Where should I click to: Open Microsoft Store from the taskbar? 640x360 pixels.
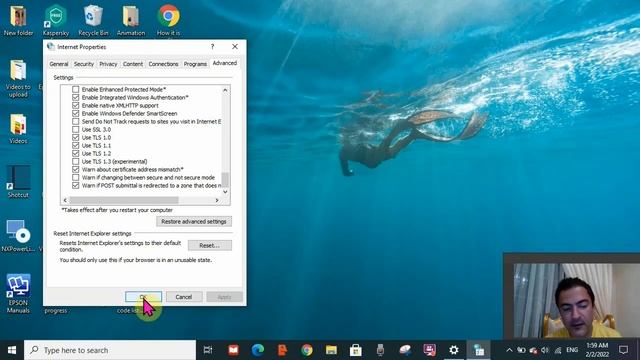356,350
